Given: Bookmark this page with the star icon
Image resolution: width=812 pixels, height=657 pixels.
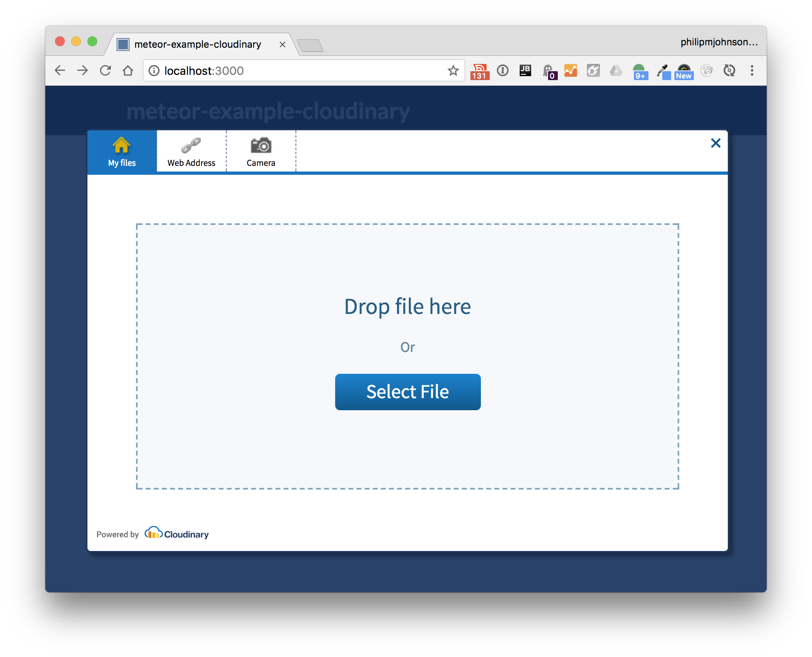Looking at the screenshot, I should pos(453,70).
